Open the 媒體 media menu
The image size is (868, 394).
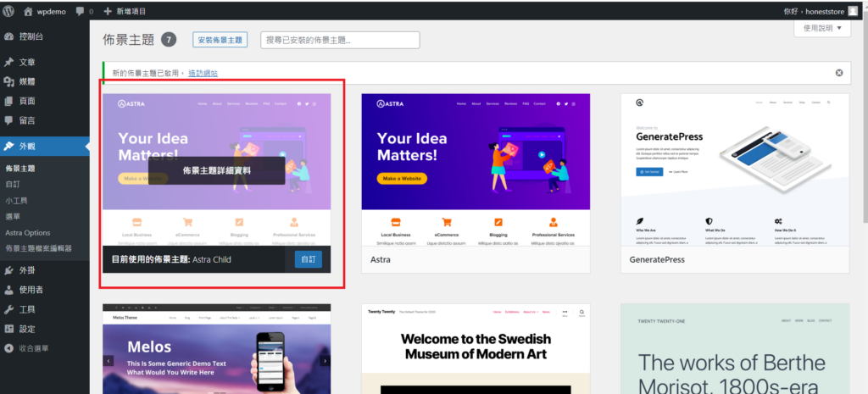pos(27,81)
